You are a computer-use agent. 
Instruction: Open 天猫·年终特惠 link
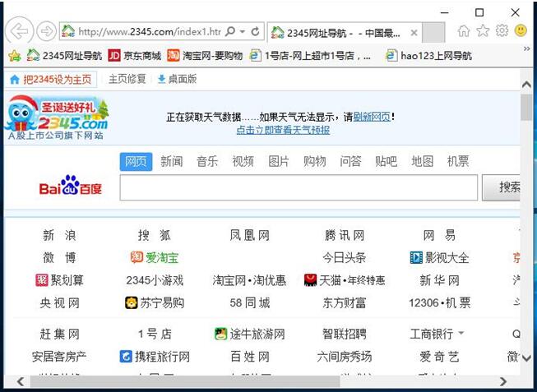pos(345,280)
